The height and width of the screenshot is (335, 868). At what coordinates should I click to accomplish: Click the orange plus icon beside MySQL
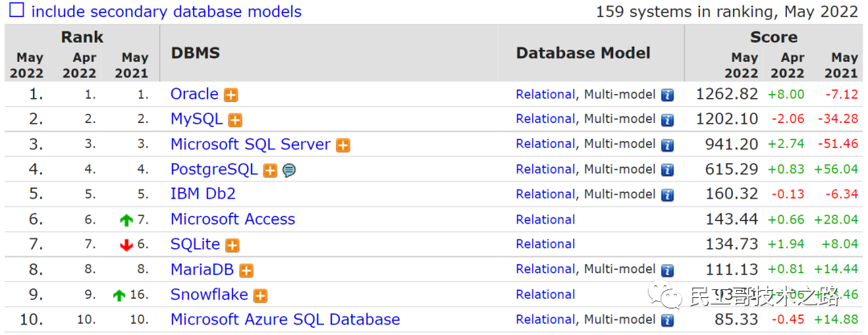[x=235, y=120]
